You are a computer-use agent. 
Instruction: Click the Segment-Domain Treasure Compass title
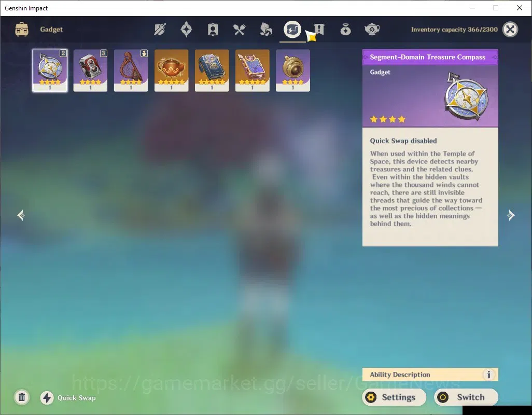427,57
